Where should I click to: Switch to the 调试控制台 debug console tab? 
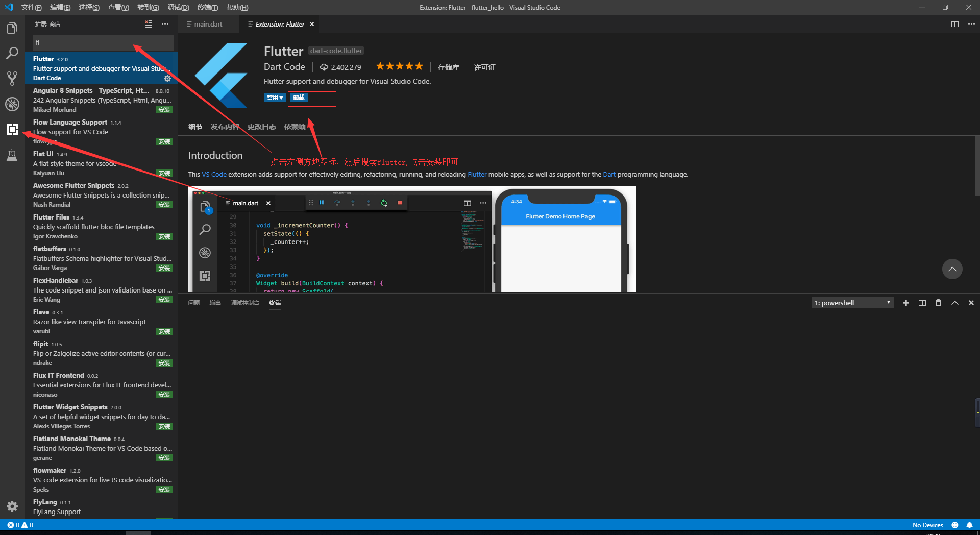point(246,303)
